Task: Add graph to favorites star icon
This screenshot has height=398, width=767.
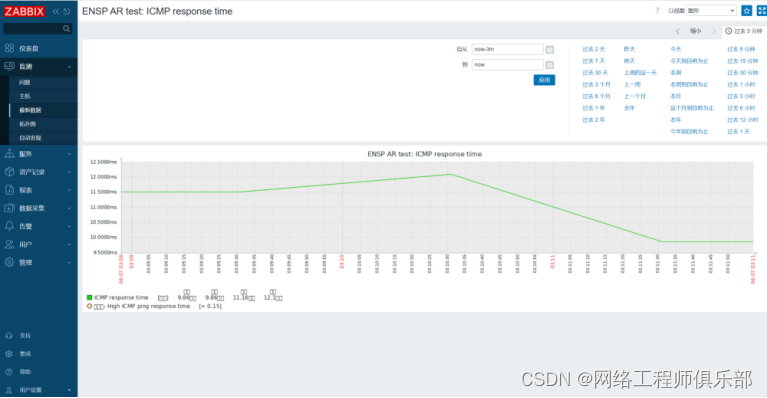Action: tap(746, 10)
